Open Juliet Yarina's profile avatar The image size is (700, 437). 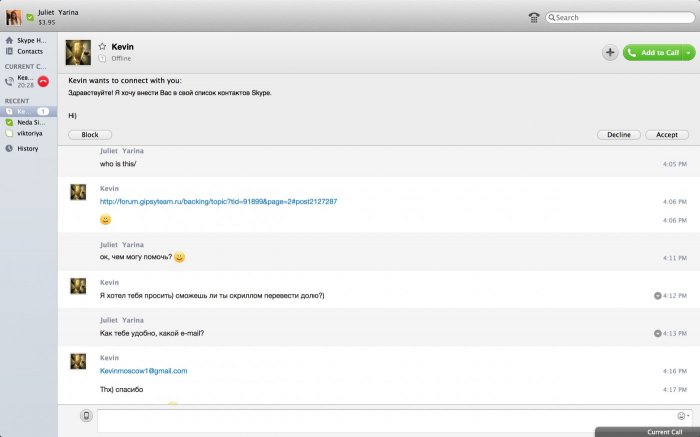coord(13,17)
